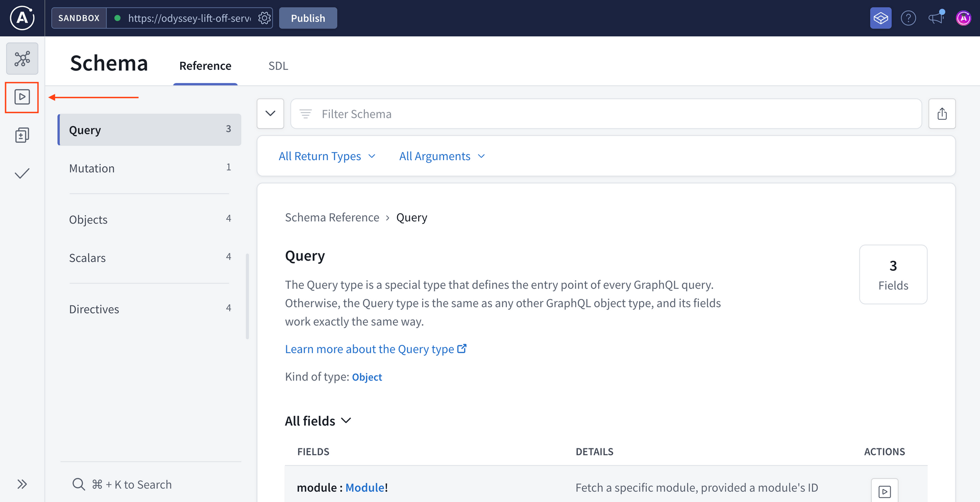Select Mutation in the schema navigation

click(92, 168)
